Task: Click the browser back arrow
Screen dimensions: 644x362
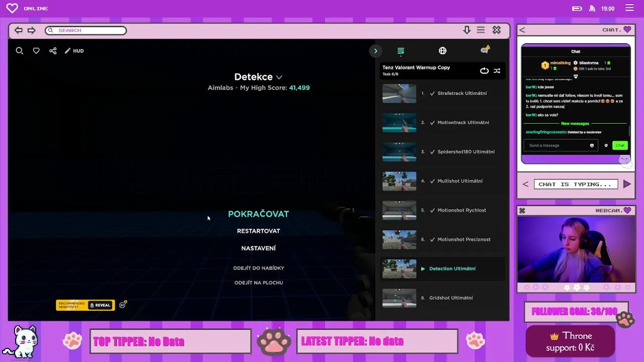Action: [19, 30]
